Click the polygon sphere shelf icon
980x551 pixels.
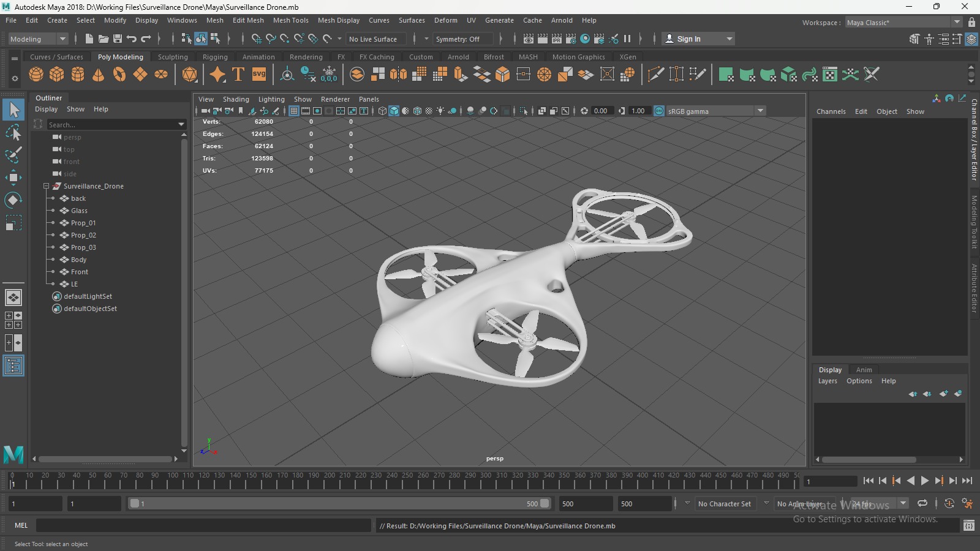[x=36, y=75]
